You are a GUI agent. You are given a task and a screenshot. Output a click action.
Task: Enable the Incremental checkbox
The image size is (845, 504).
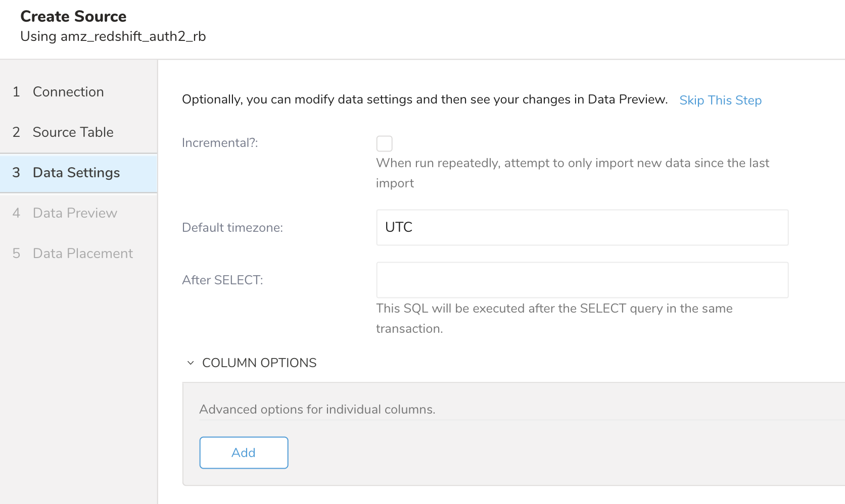(x=384, y=143)
